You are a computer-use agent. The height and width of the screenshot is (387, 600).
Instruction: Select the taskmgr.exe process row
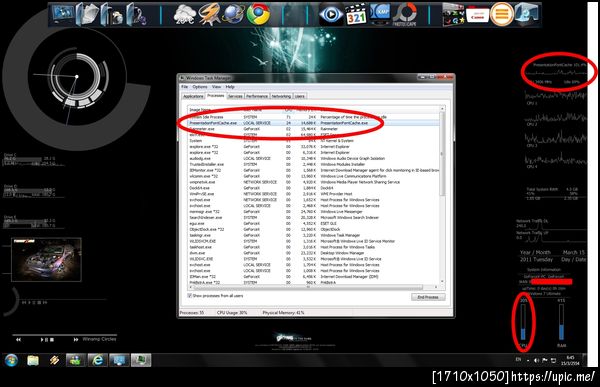[x=314, y=235]
